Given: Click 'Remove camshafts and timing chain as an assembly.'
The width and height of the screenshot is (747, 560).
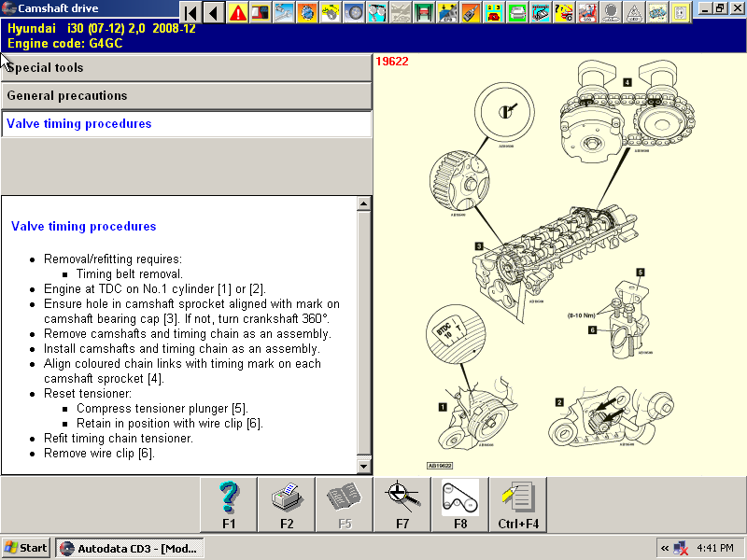Looking at the screenshot, I should [188, 334].
